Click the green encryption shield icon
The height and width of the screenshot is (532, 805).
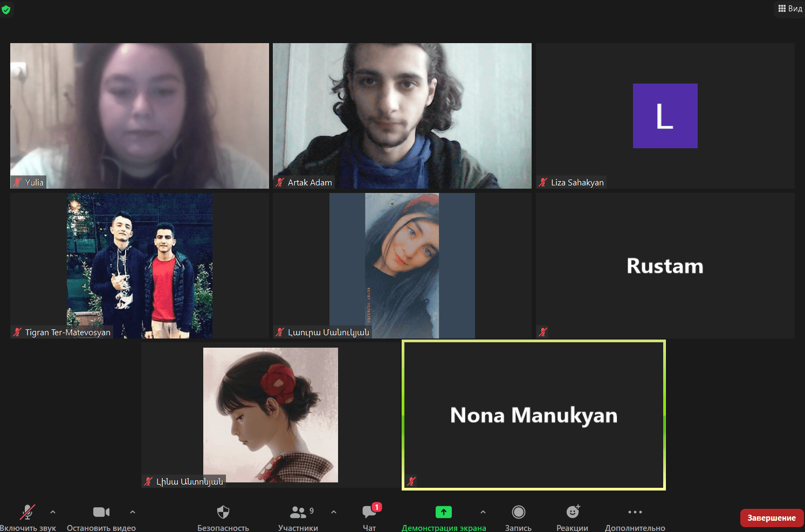6,10
